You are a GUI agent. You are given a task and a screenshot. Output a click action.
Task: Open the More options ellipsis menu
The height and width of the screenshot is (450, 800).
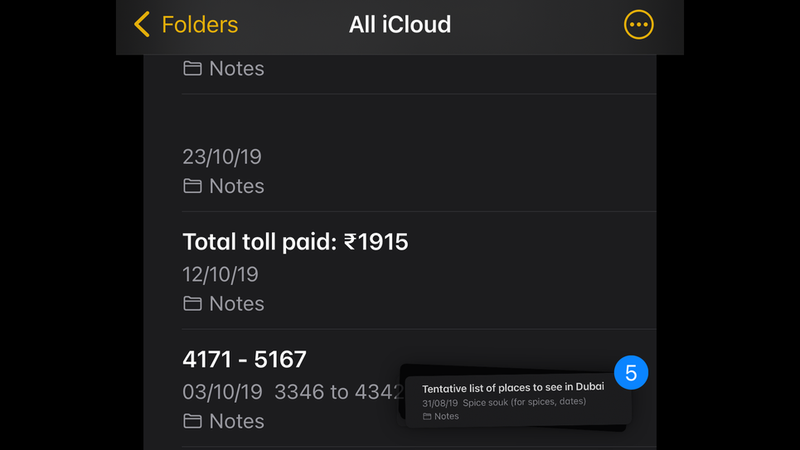[x=638, y=25]
